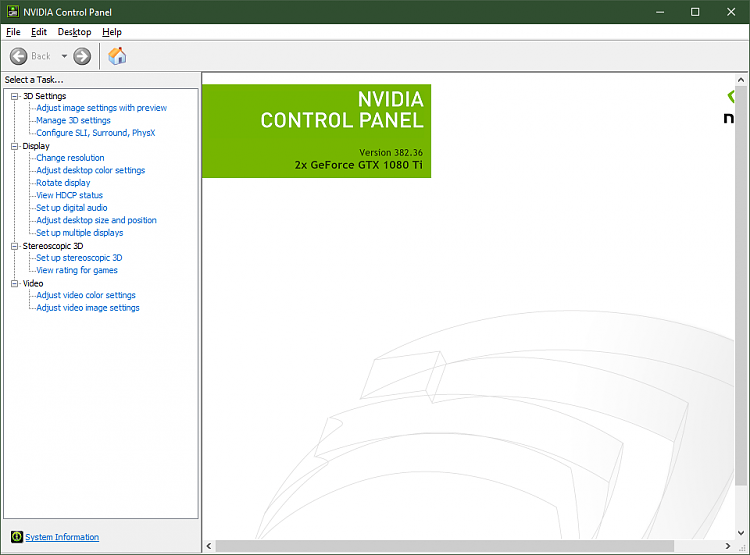Select Adjust video color settings

[86, 295]
